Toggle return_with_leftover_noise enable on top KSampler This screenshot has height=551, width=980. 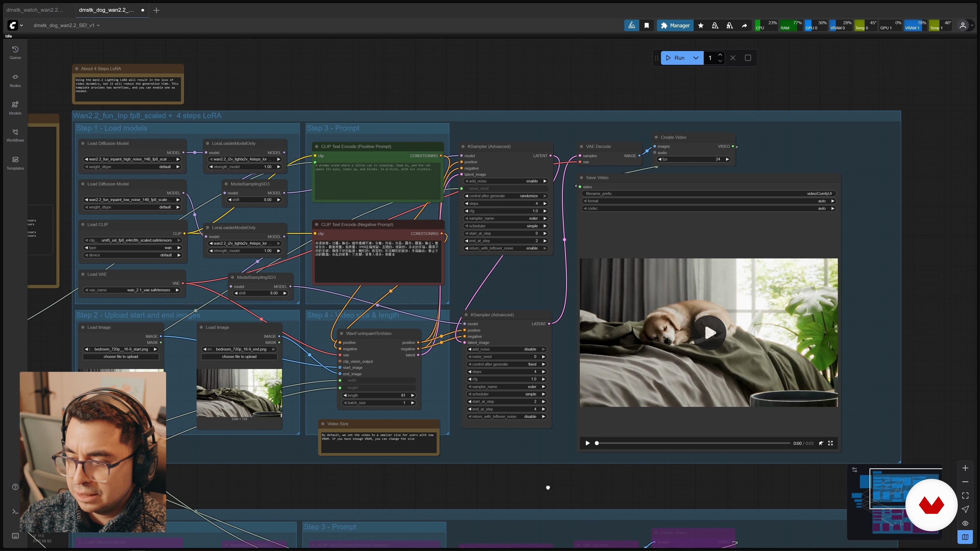(506, 248)
